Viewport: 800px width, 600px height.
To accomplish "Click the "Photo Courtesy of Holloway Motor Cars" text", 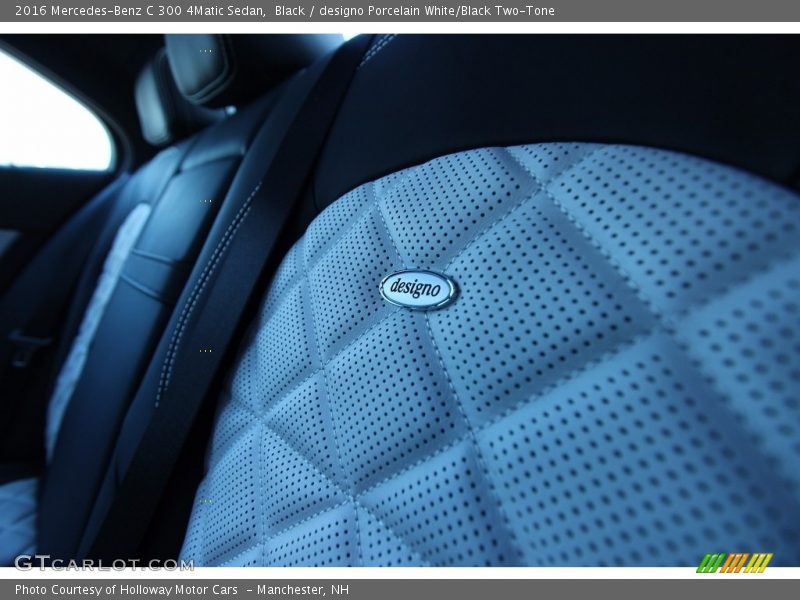I will (126, 590).
